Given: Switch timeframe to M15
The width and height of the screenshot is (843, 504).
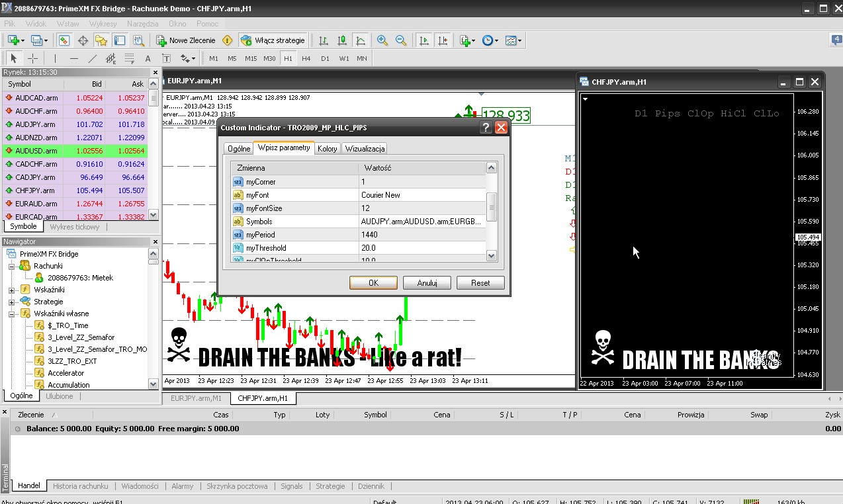Looking at the screenshot, I should pos(251,58).
